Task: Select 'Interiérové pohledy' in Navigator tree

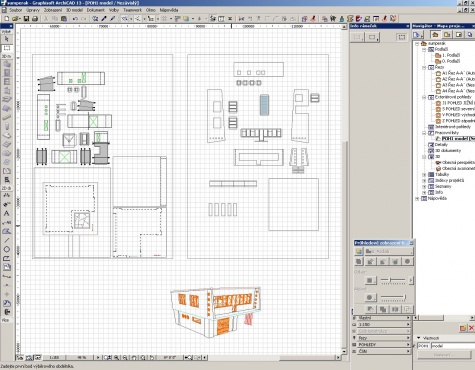Action: tap(453, 127)
